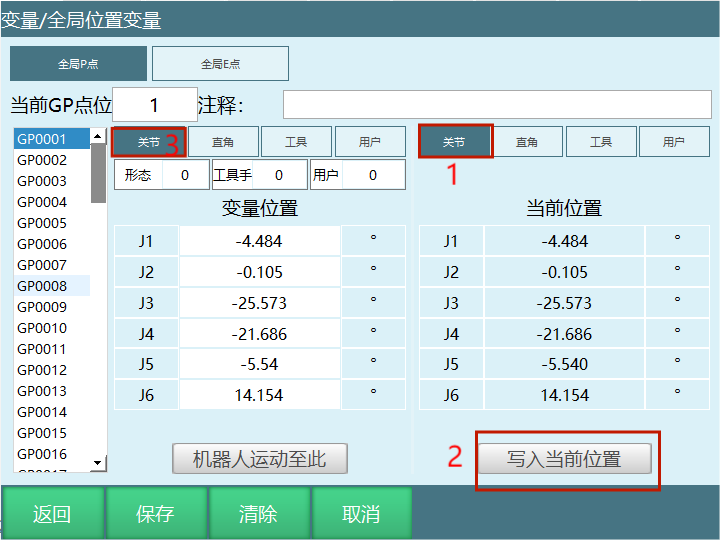Click the green 取消 button
Image resolution: width=720 pixels, height=540 pixels.
(x=361, y=514)
